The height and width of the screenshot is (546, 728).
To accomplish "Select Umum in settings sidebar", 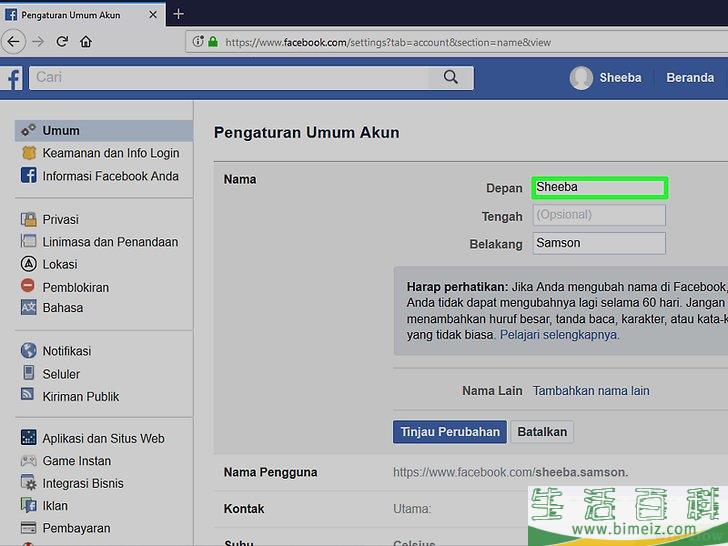I will tap(104, 130).
